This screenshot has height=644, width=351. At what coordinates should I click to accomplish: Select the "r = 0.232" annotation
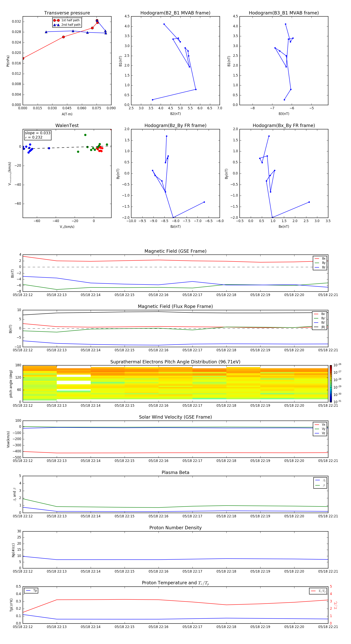34,137
